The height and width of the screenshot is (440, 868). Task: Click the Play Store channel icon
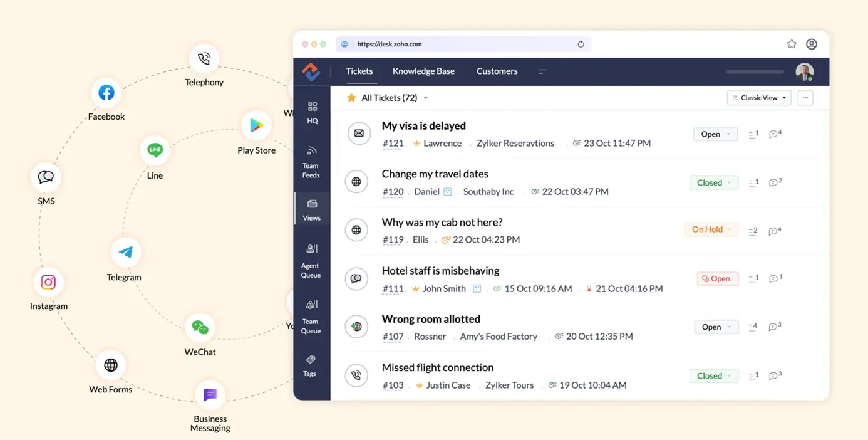pyautogui.click(x=256, y=126)
